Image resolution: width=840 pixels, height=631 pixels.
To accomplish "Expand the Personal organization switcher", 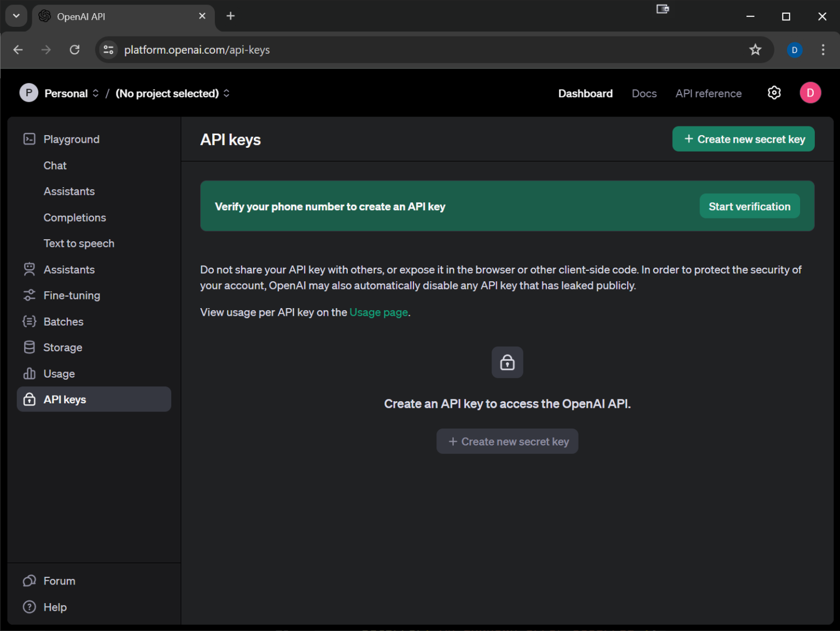I will [71, 94].
